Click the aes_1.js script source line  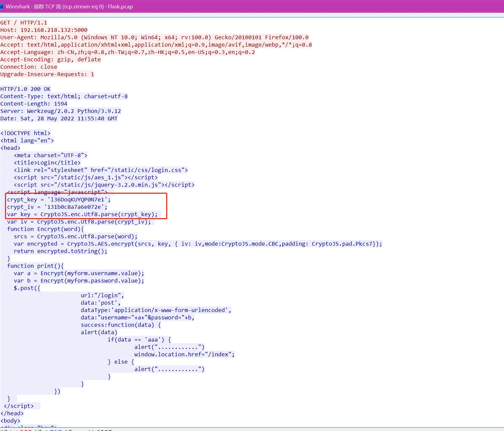click(86, 177)
